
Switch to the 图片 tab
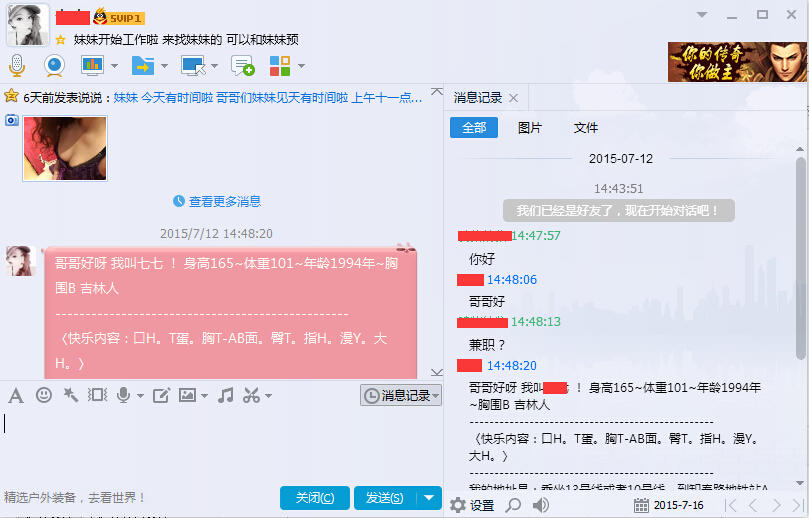point(529,127)
